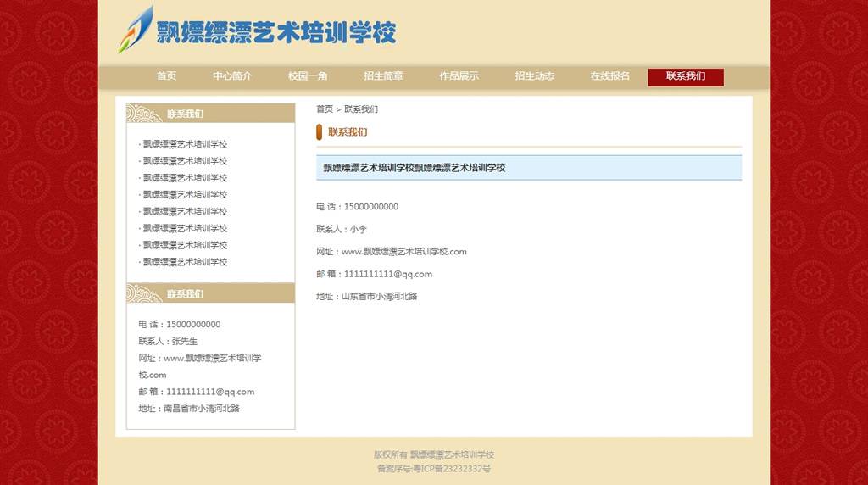
Task: Click 联系我们 in the breadcrumb trail
Action: 361,109
